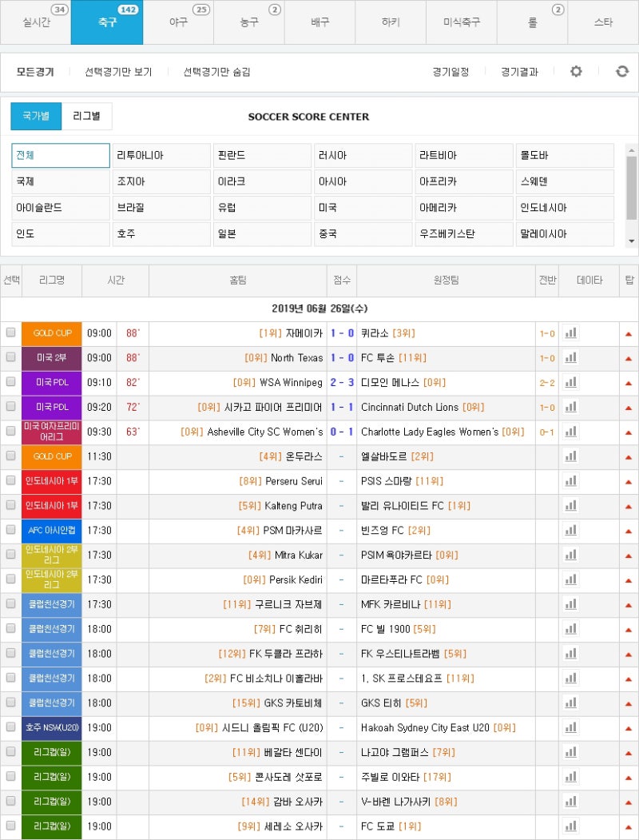Expand tip arrow for 자메이카 match row
Viewport: 639px width, 840px height.
click(629, 334)
